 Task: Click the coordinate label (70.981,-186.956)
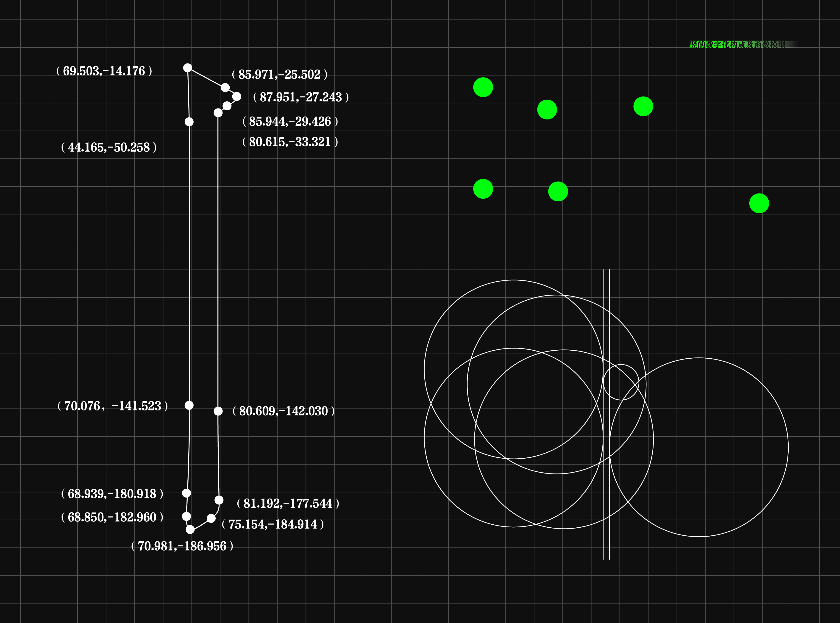(x=182, y=546)
